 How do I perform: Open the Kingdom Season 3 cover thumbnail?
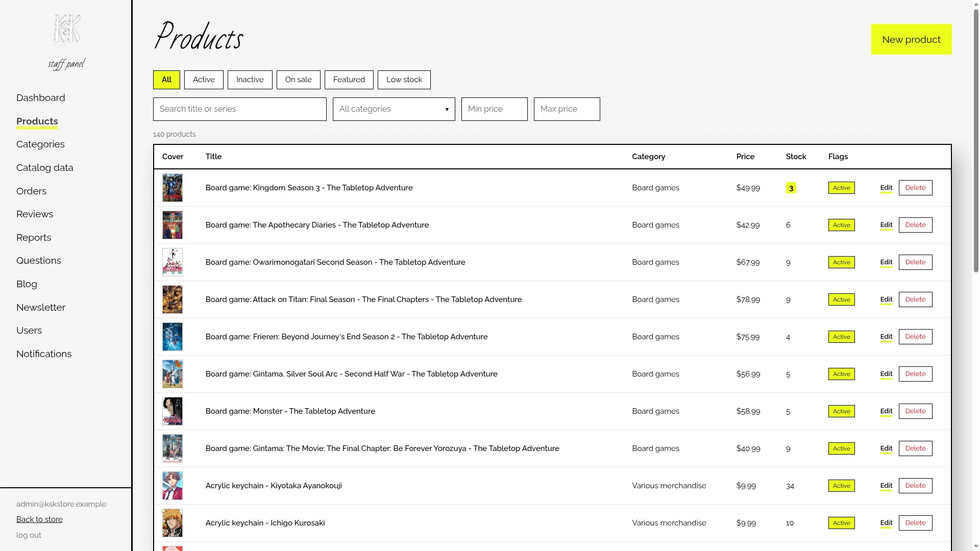click(173, 188)
